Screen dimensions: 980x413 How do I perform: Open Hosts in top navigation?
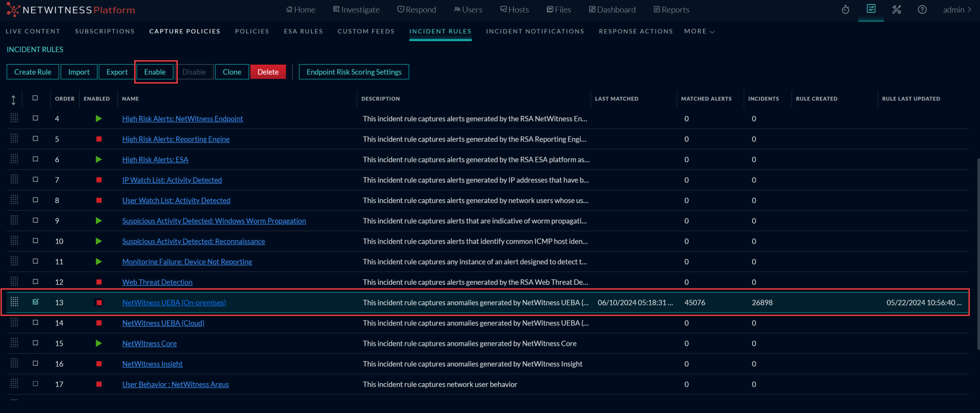514,10
